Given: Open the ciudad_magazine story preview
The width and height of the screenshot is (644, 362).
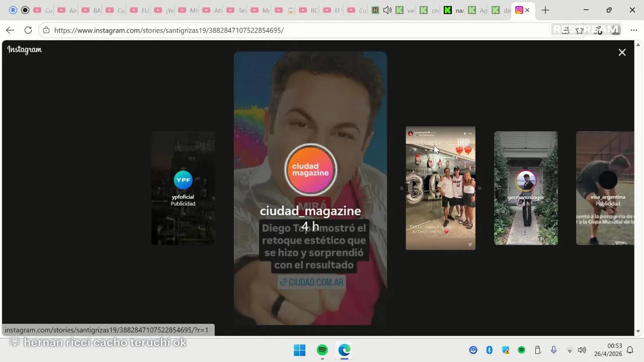Looking at the screenshot, I should pyautogui.click(x=310, y=188).
